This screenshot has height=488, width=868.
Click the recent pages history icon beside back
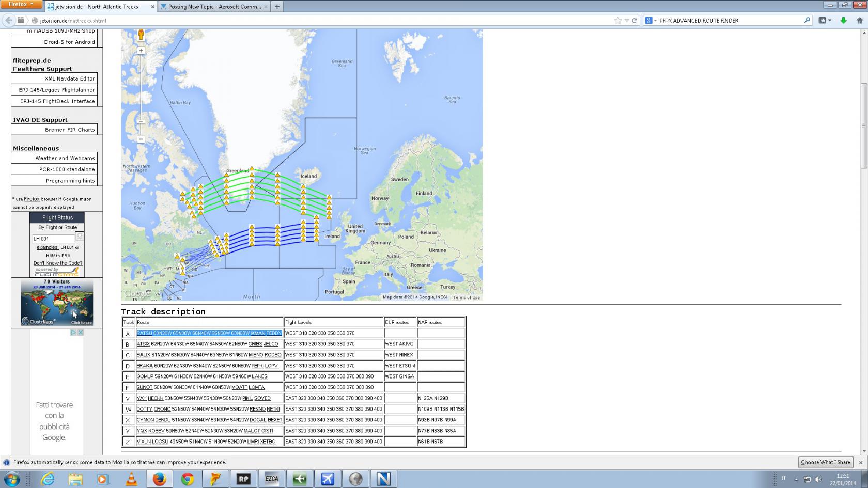tap(21, 21)
